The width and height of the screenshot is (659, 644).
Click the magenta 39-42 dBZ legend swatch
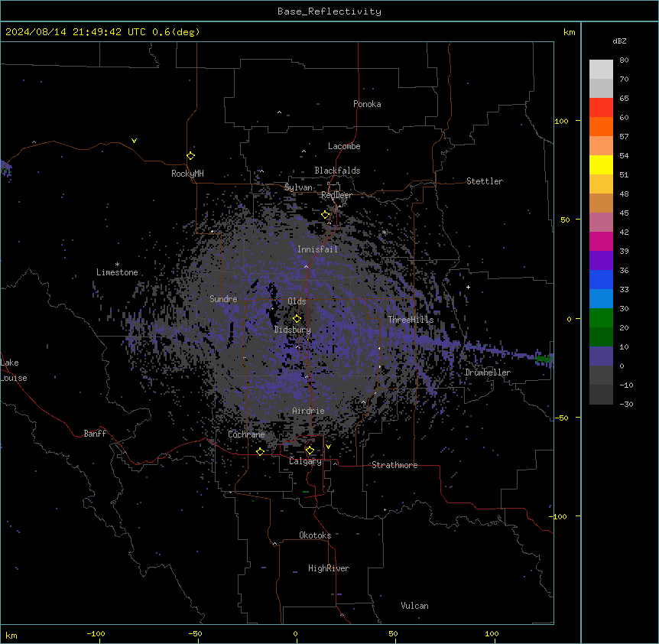pyautogui.click(x=601, y=241)
